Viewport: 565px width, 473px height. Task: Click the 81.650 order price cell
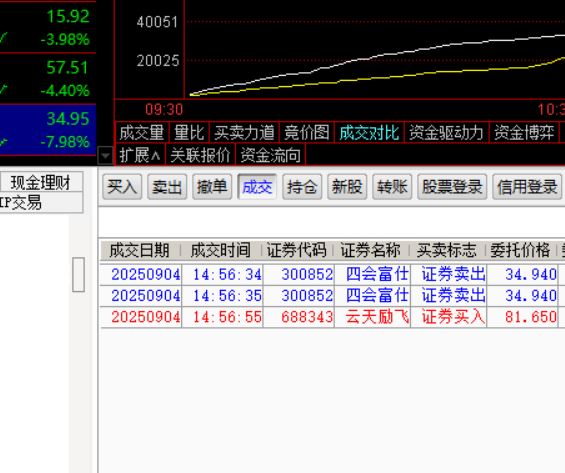coord(523,317)
